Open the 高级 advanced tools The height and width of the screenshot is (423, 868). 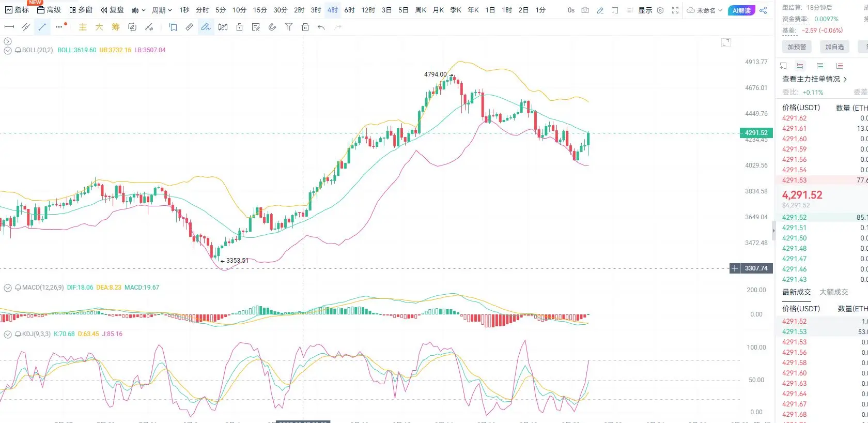pos(49,10)
